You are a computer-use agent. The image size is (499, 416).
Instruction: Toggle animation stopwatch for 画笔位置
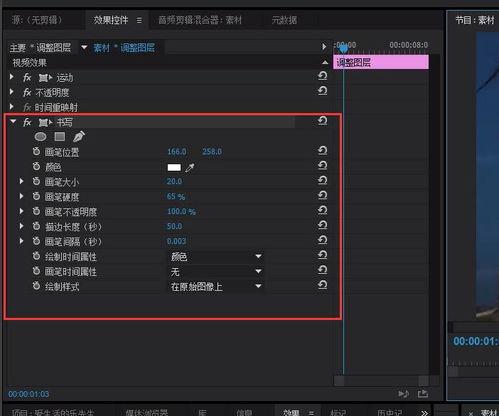pos(36,152)
